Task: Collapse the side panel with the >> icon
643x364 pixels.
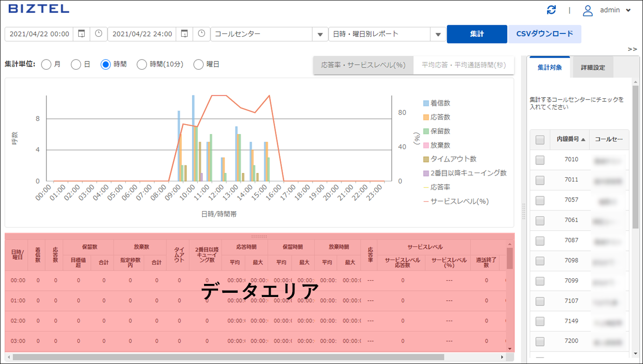Action: pos(632,49)
